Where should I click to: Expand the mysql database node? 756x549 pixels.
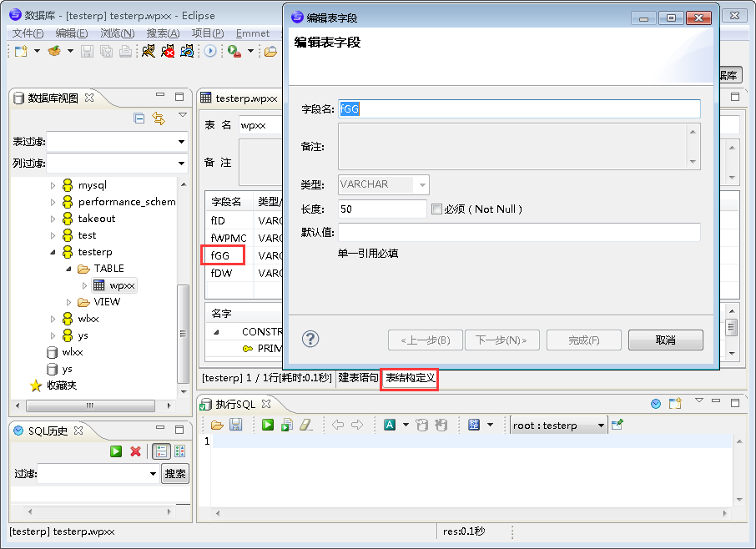click(53, 185)
